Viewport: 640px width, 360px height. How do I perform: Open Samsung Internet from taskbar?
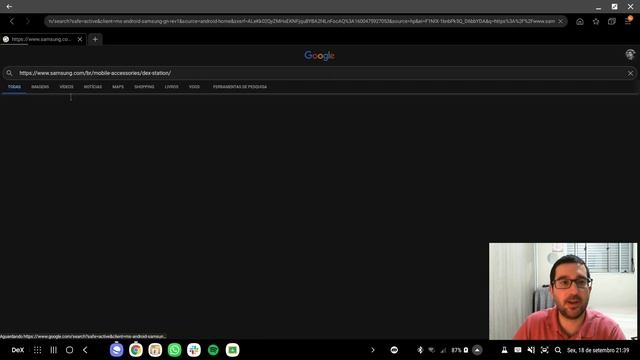coord(116,350)
